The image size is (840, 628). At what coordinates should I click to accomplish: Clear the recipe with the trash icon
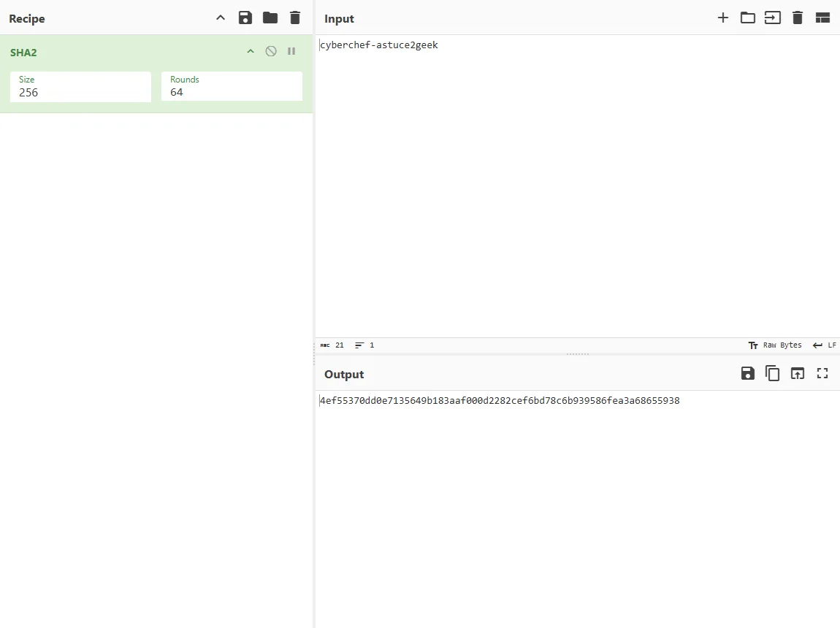295,18
